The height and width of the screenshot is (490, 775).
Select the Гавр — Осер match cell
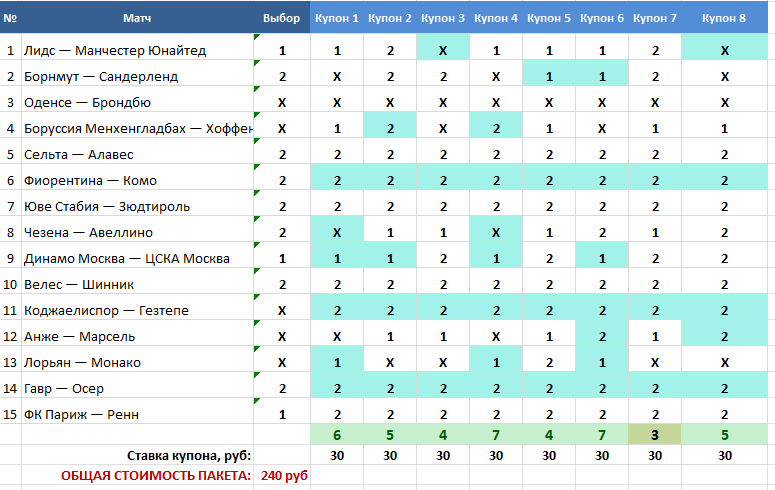click(x=137, y=389)
